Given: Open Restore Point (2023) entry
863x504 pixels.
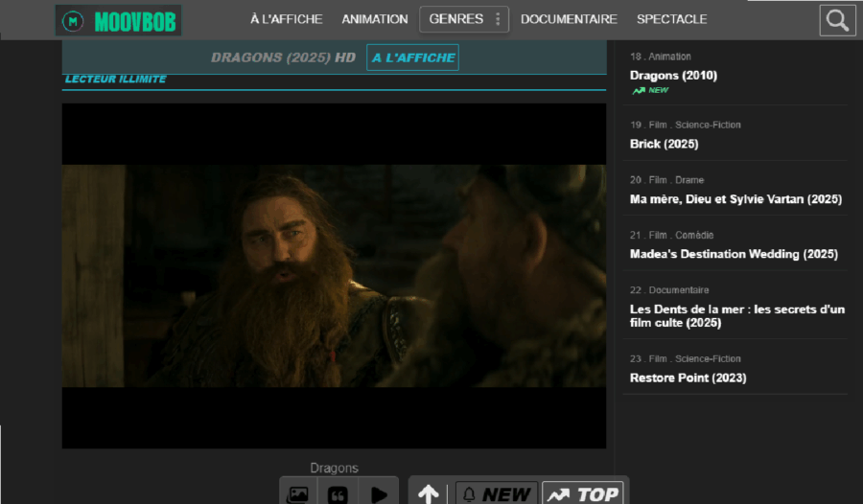Looking at the screenshot, I should tap(688, 378).
